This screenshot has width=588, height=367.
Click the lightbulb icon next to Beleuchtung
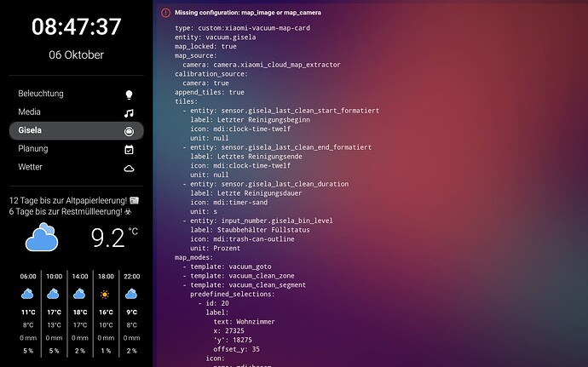click(129, 95)
